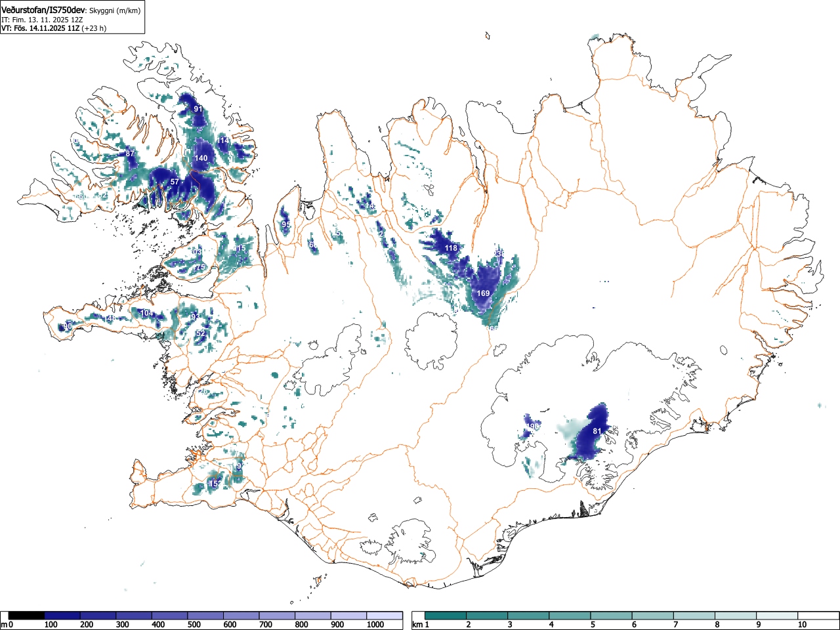
Task: Click the 'm' unit label of the left legend
Action: pyautogui.click(x=5, y=625)
